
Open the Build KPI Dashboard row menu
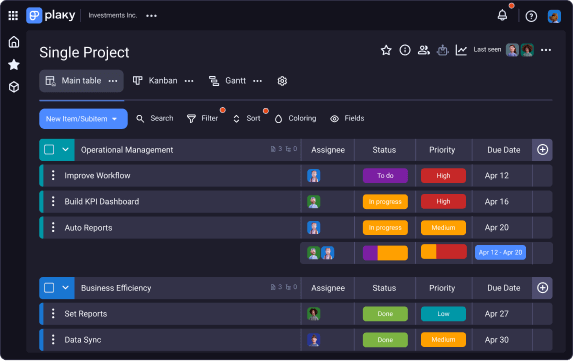[53, 201]
